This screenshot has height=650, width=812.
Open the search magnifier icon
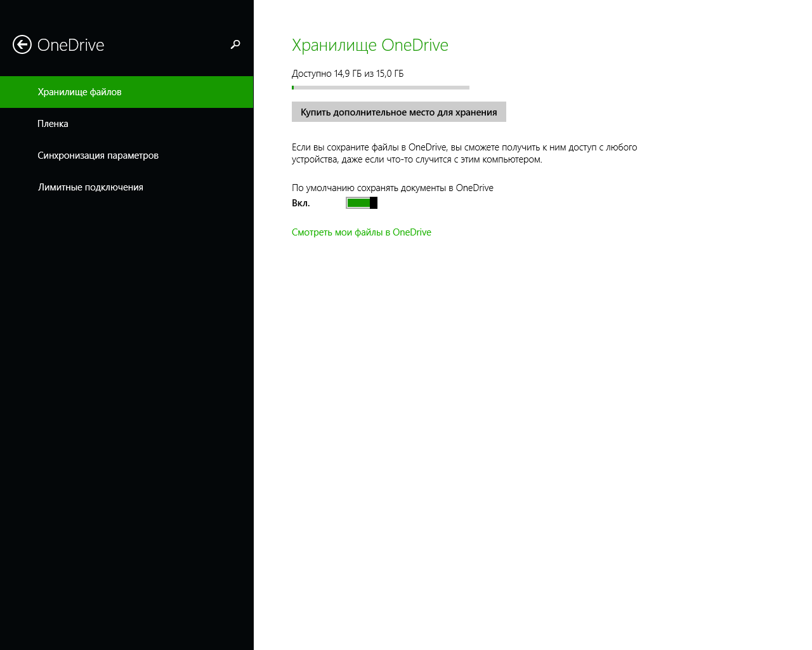coord(235,44)
